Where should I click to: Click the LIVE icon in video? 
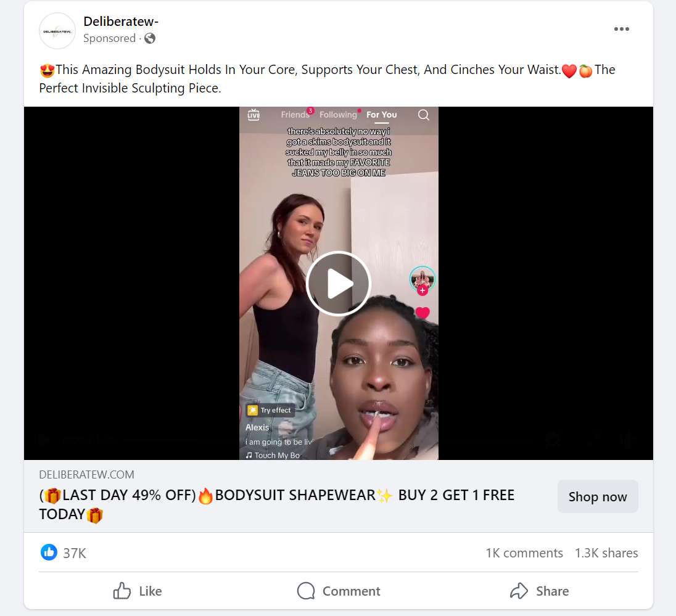[253, 115]
